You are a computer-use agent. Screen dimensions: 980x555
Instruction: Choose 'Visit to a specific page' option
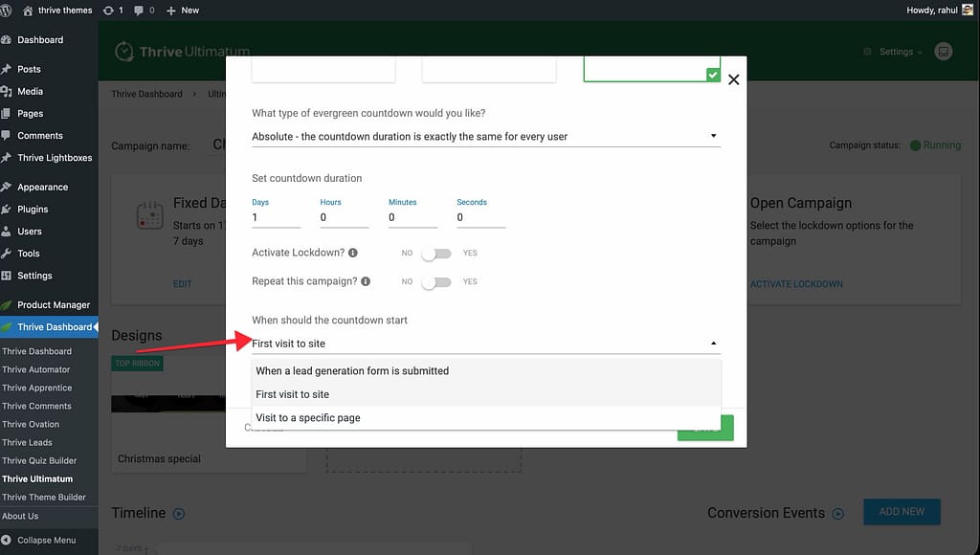coord(308,418)
